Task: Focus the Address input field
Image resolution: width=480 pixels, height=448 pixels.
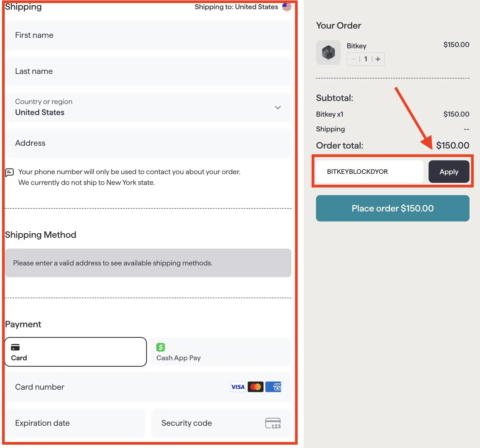Action: [148, 143]
